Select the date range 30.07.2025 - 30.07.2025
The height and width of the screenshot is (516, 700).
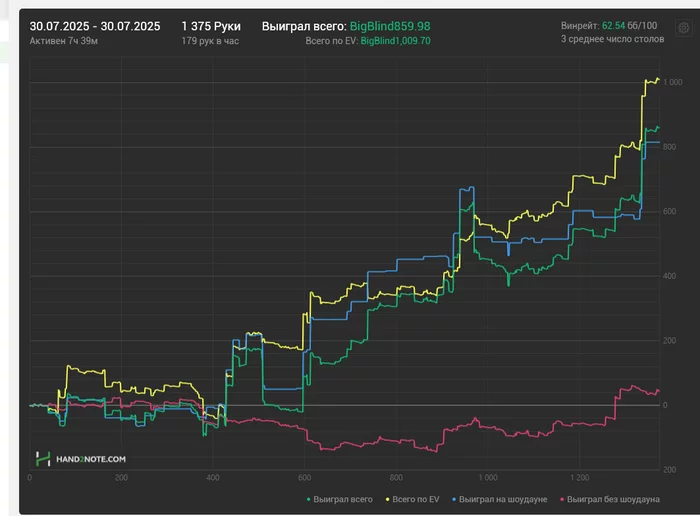tap(95, 26)
